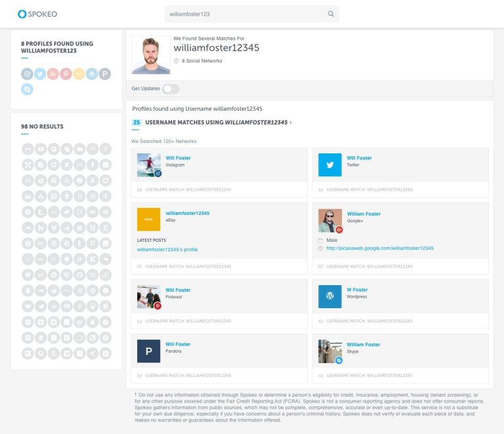
Task: Select the Pinterest icon in found profiles
Action: tap(66, 74)
